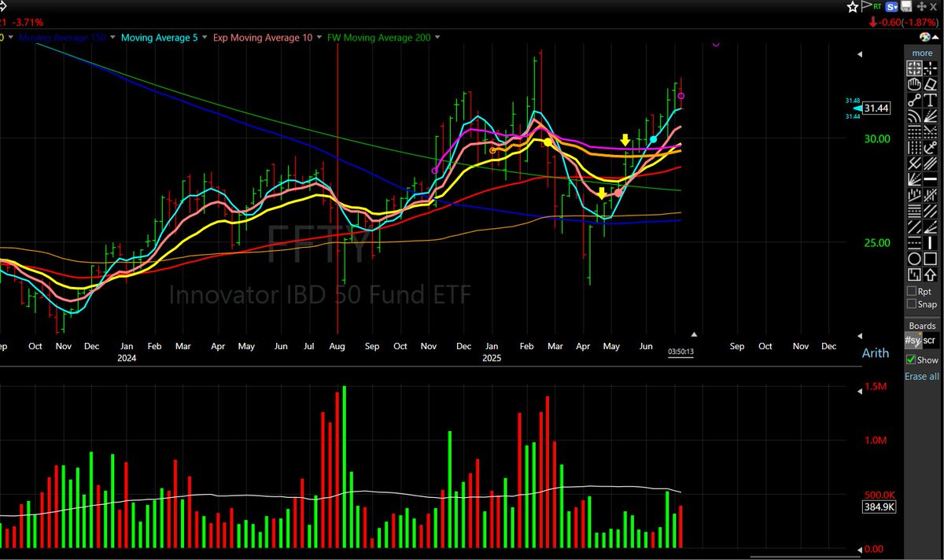
Task: Select the crosshair cursor tool
Action: [x=930, y=68]
